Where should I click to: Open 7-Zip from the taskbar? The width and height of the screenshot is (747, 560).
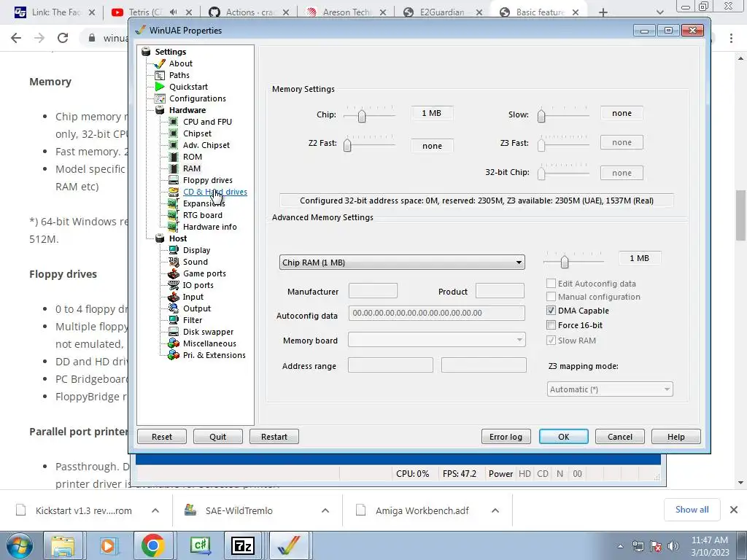[242, 545]
